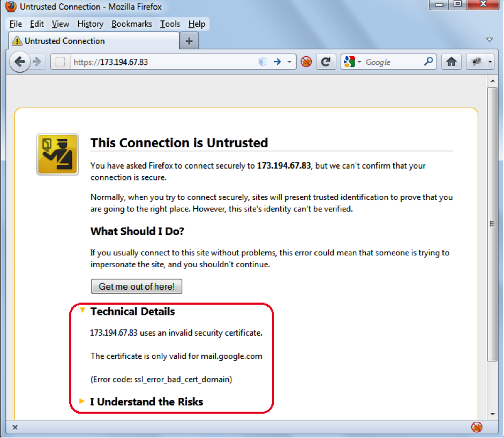504x438 pixels.
Task: Open the List all tabs dropdown
Action: 489,40
